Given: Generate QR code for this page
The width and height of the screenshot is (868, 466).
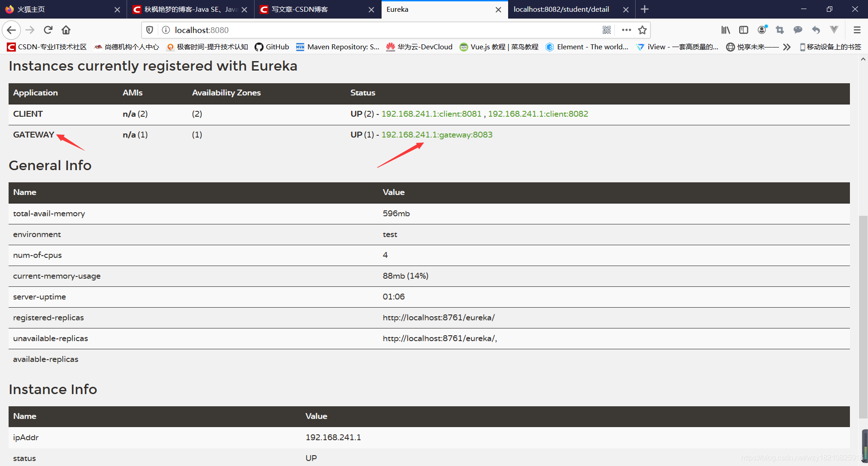Looking at the screenshot, I should [x=607, y=30].
